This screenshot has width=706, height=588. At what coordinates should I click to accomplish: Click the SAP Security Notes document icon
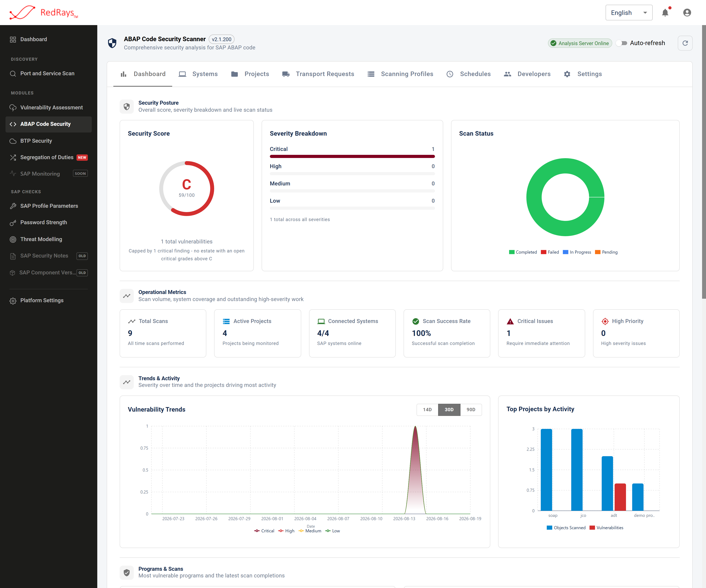pos(13,256)
